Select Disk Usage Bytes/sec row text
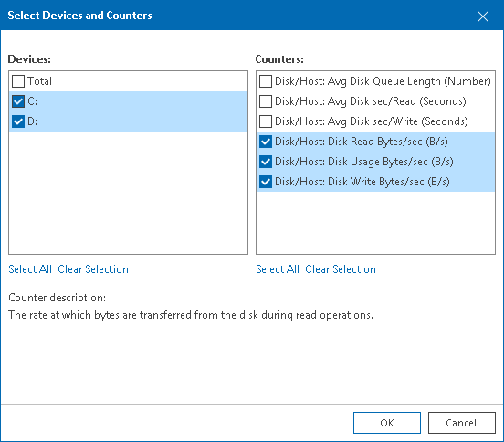 [364, 162]
